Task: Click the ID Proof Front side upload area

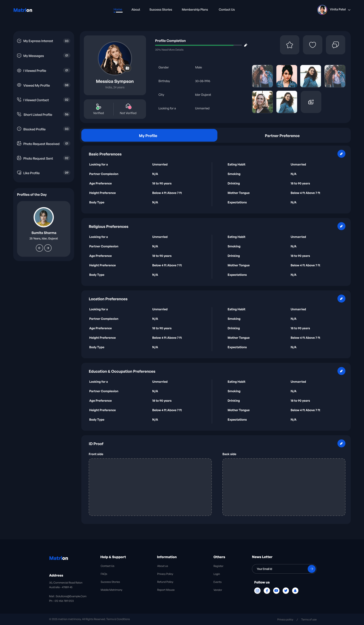Action: 150,487
